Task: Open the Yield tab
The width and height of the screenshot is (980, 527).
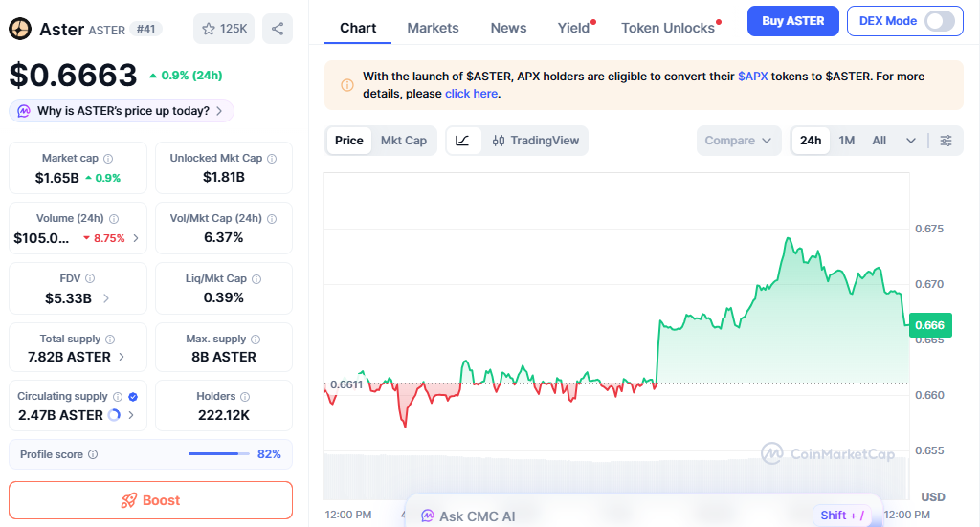Action: coord(574,28)
